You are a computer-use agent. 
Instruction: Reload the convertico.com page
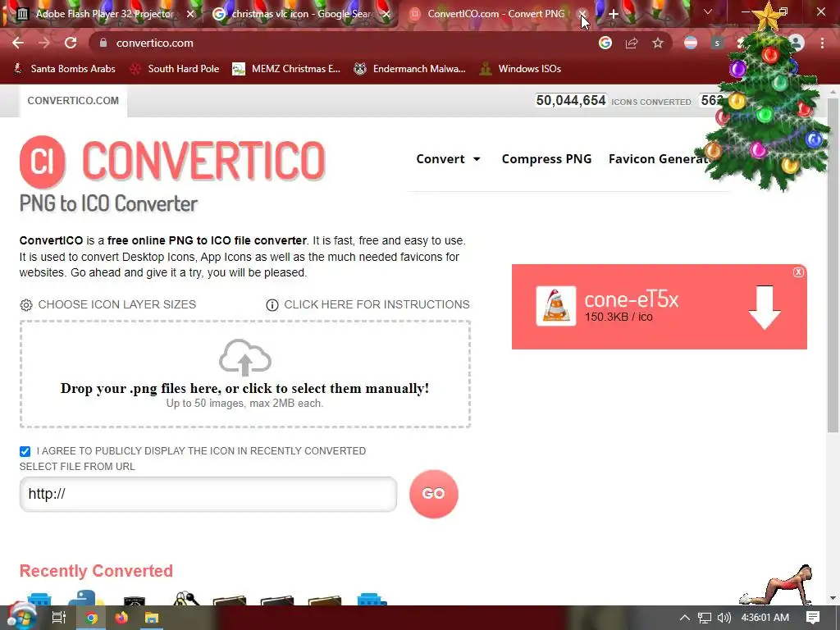(71, 43)
